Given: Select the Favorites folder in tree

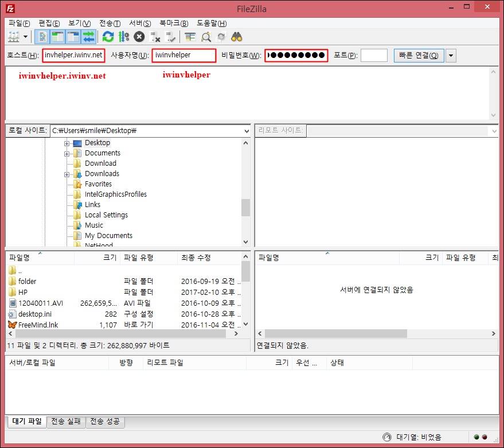Looking at the screenshot, I should 98,184.
